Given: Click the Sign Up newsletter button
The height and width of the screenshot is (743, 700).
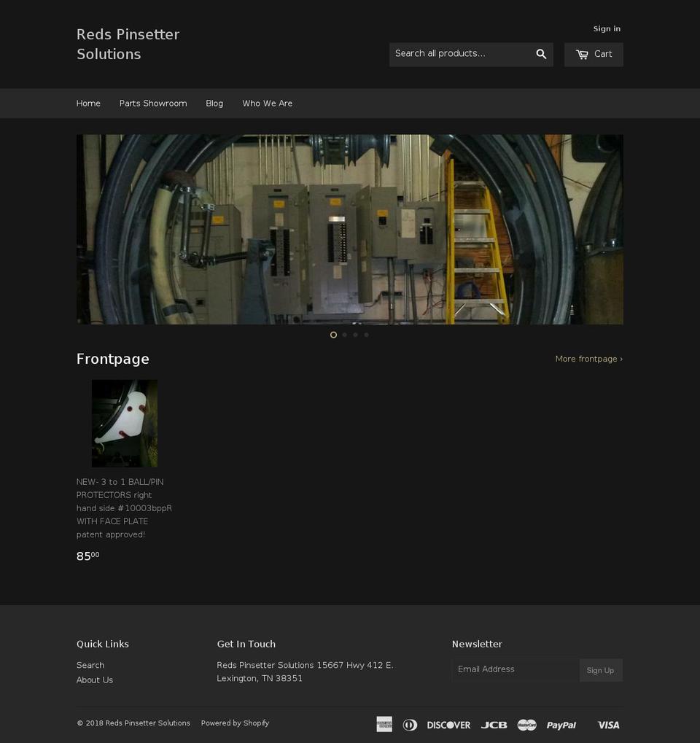Looking at the screenshot, I should click(x=600, y=669).
